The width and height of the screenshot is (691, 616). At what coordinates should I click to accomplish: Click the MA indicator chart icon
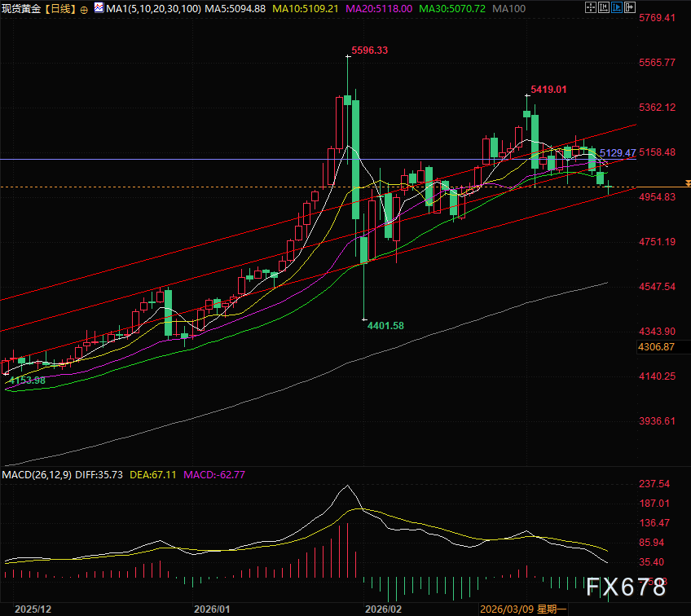click(99, 7)
